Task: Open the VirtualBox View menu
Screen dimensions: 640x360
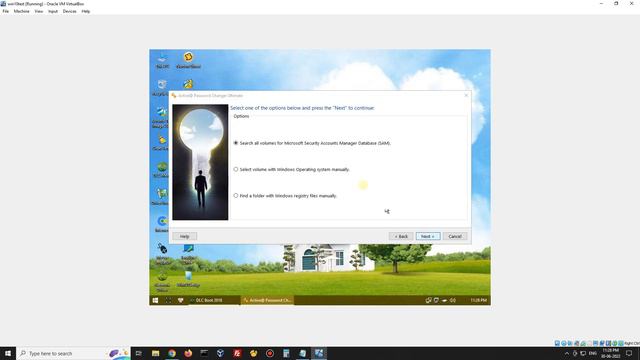Action: [39, 11]
